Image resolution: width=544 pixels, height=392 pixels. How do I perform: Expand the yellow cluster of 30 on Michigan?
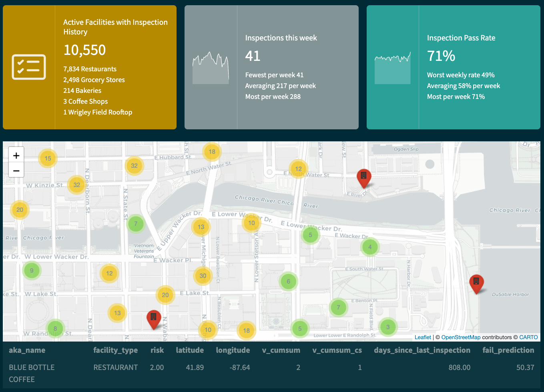tap(203, 275)
